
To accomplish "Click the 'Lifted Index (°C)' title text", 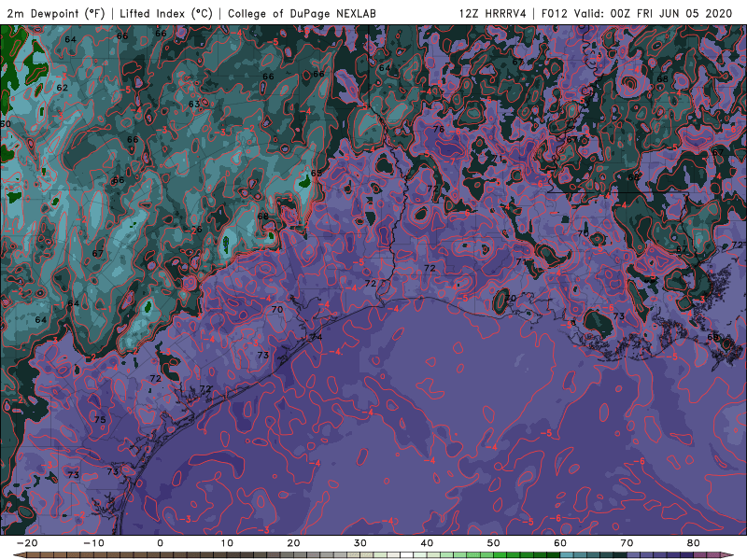I will (166, 13).
